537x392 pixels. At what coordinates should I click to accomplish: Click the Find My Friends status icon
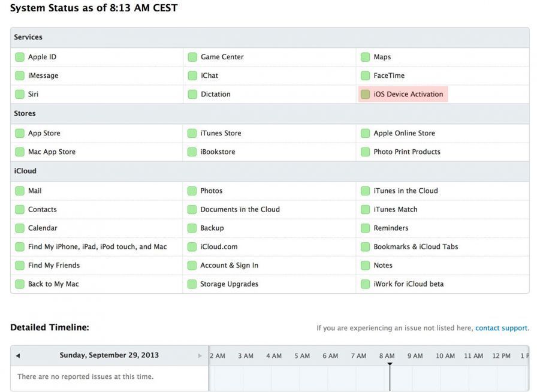19,265
